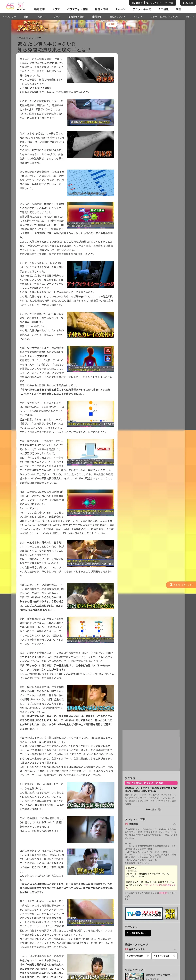Click the メッセージを送る button

[x=164, y=956]
